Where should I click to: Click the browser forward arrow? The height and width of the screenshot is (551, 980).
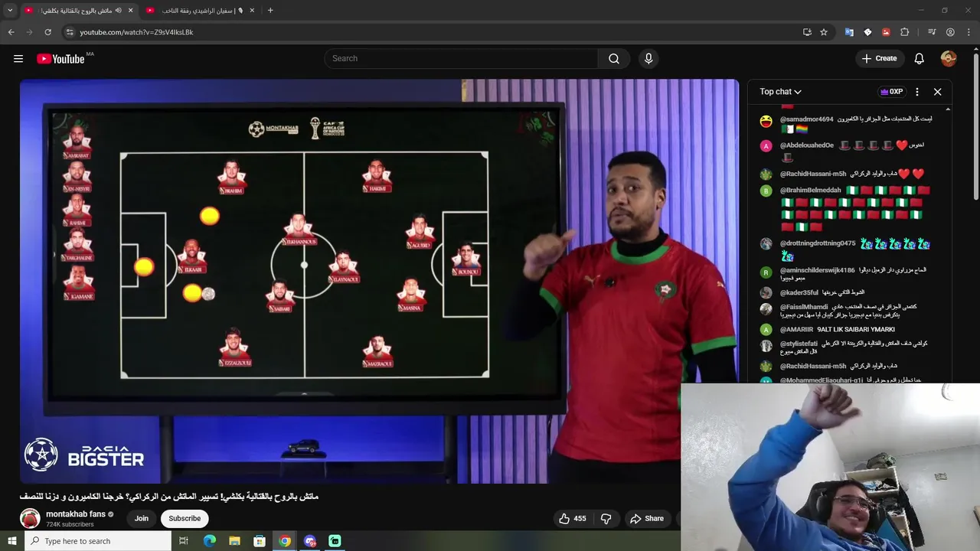(29, 32)
